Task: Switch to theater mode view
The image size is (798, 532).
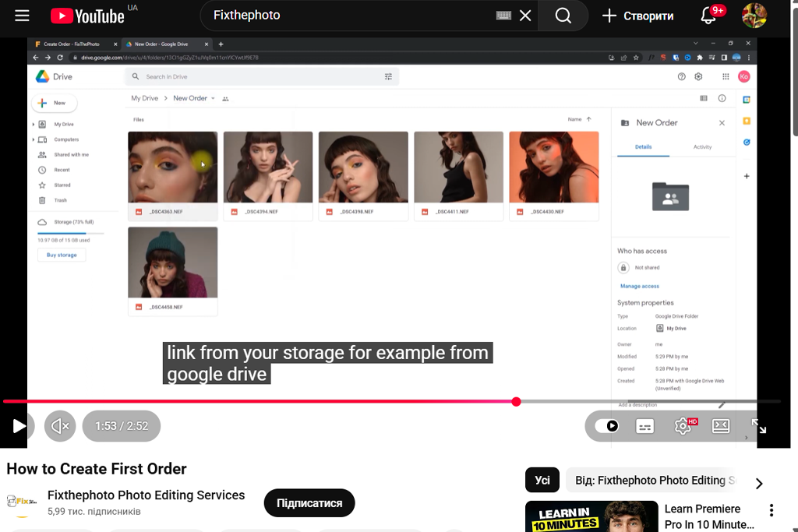Action: (721, 426)
